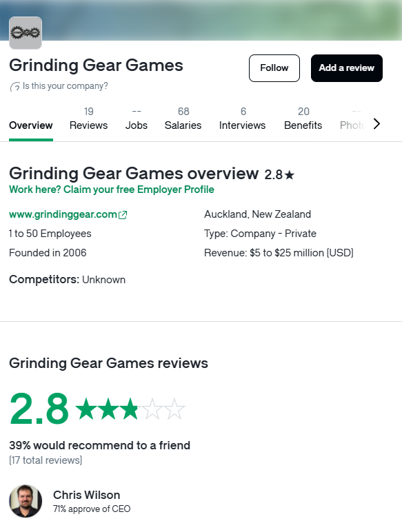Click the fifth empty rating star

pyautogui.click(x=174, y=409)
